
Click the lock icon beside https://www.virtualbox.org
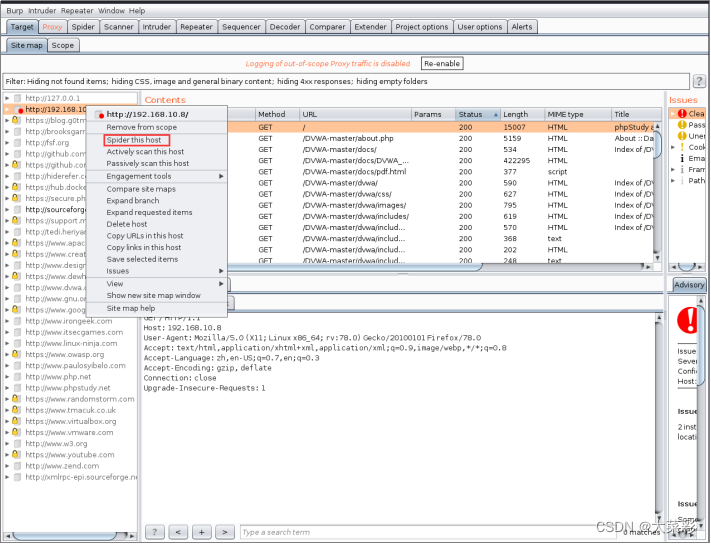pyautogui.click(x=16, y=421)
